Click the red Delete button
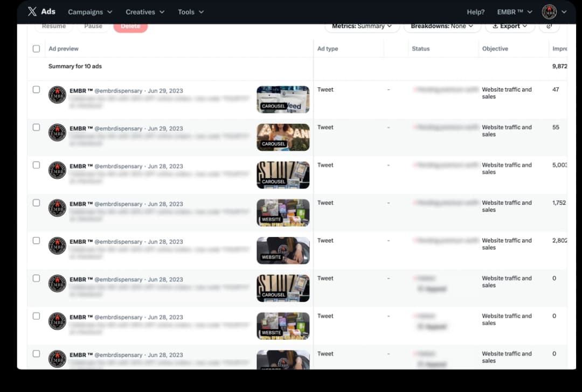The image size is (582, 392). pyautogui.click(x=130, y=26)
